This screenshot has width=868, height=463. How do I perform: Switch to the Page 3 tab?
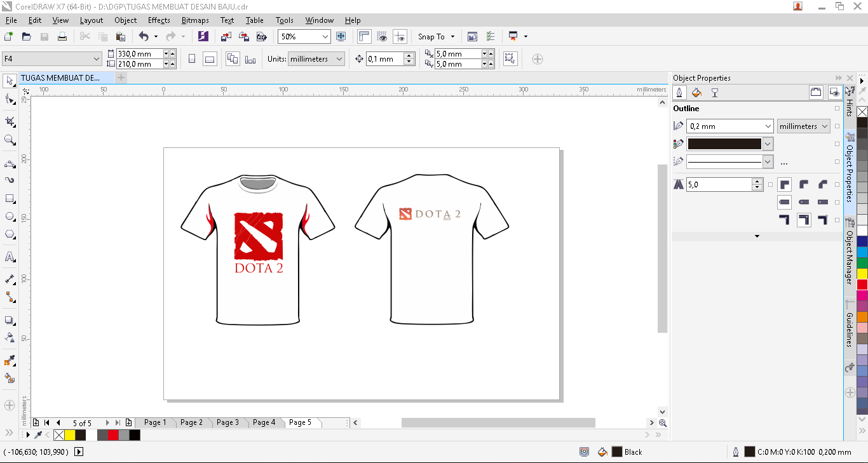(x=227, y=422)
